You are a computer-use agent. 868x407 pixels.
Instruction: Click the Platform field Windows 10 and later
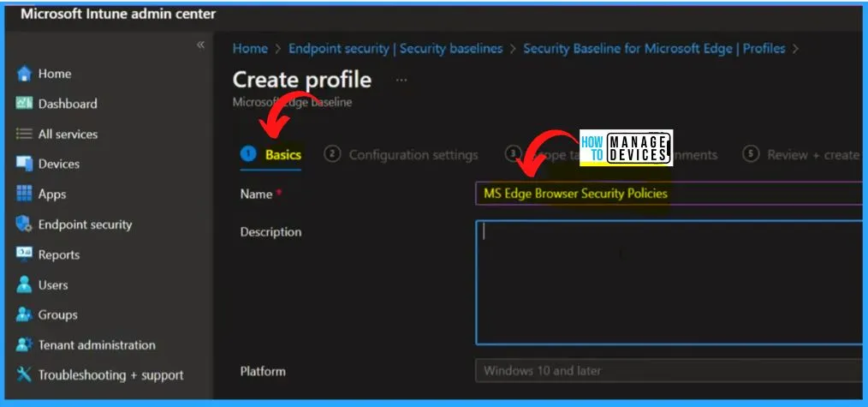pyautogui.click(x=669, y=370)
